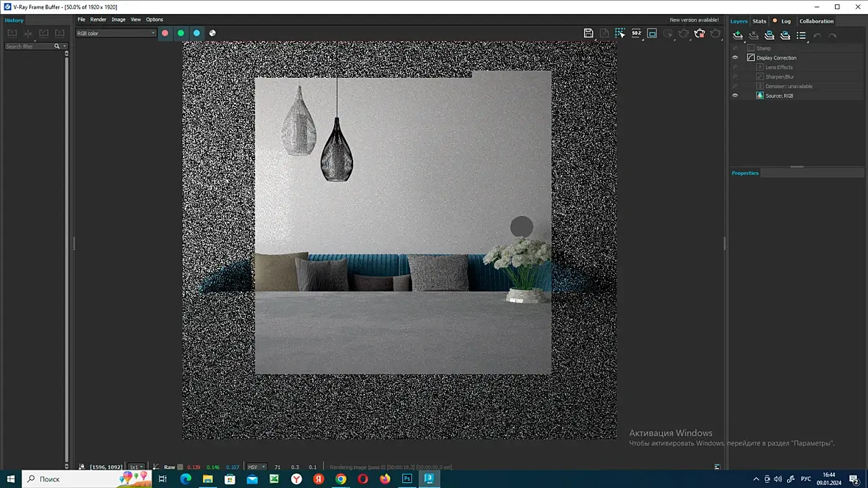Select the Display Correction layer row

click(x=797, y=57)
